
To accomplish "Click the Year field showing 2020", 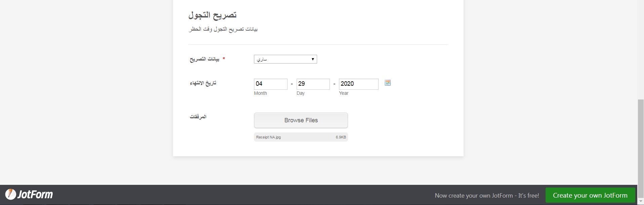I will (358, 84).
